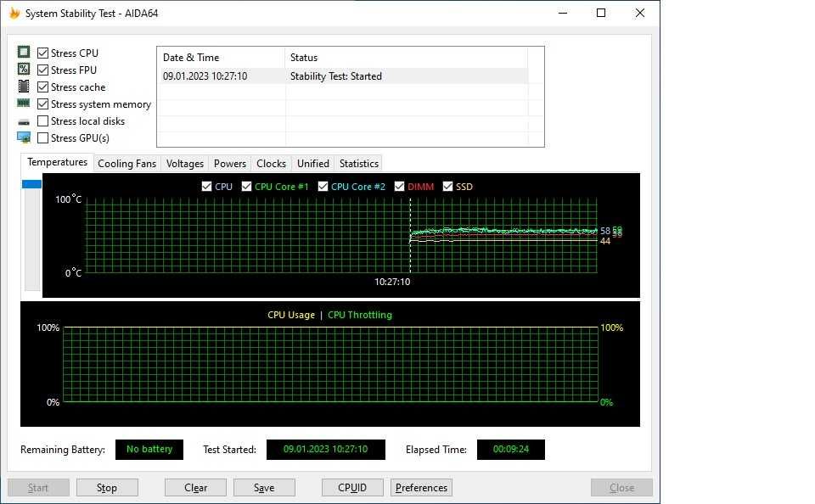Hide the SSD temperature line
The height and width of the screenshot is (504, 815).
pos(447,187)
